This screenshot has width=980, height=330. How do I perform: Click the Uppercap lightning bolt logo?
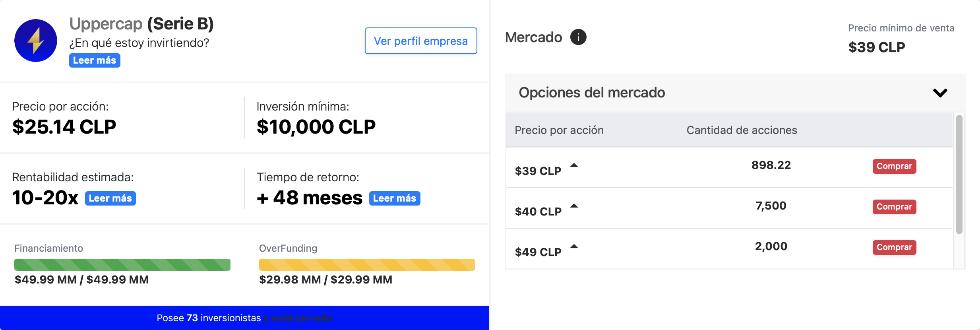coord(36,41)
